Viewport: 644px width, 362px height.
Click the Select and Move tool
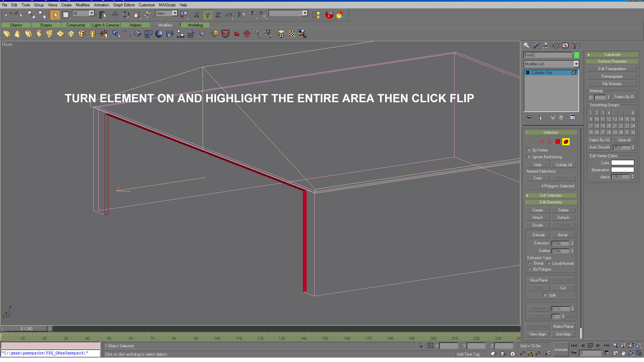(115, 15)
